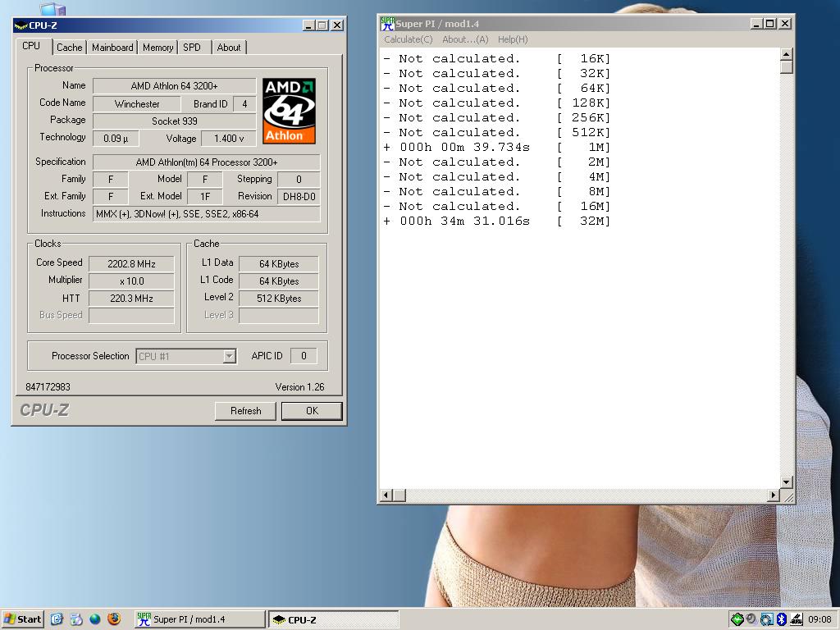Screen dimensions: 840x630
Task: Go to the About tab in CPU-Z
Action: pos(229,47)
